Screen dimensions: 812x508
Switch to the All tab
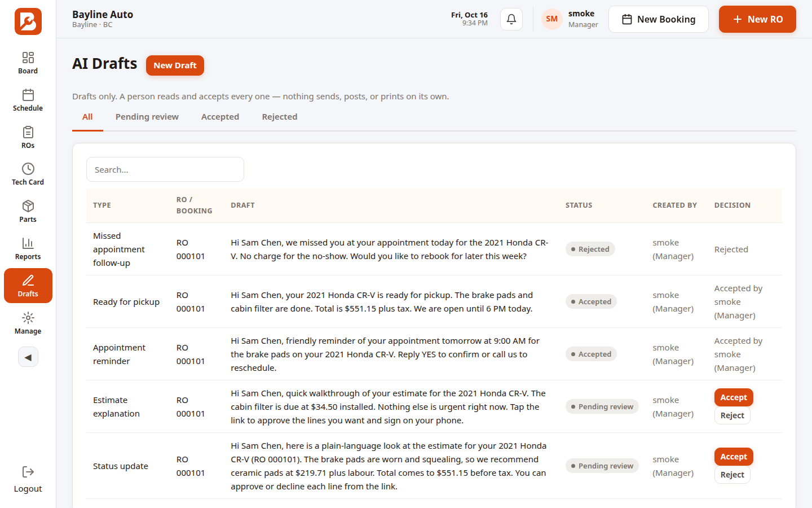pyautogui.click(x=87, y=117)
